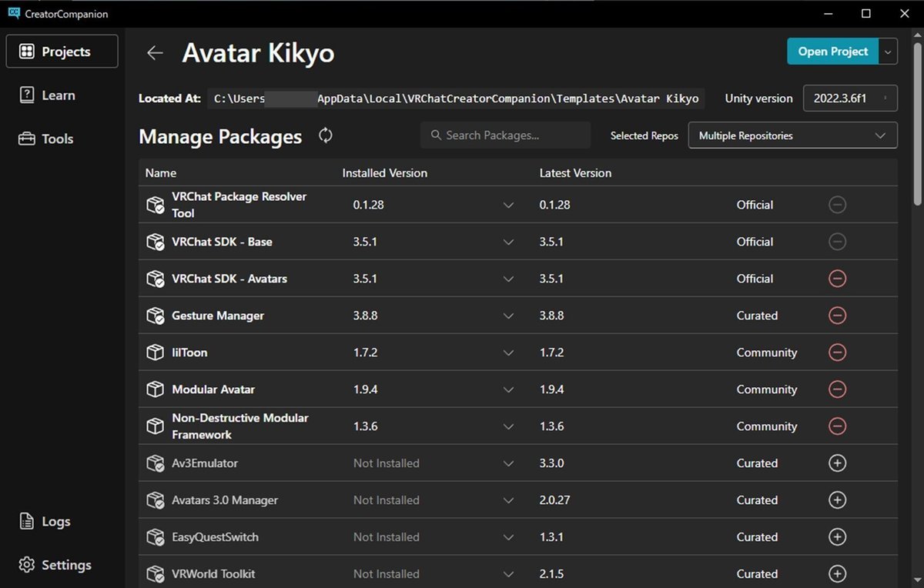Expand the Open Project options arrow
Screen dimensions: 924x588
point(888,52)
